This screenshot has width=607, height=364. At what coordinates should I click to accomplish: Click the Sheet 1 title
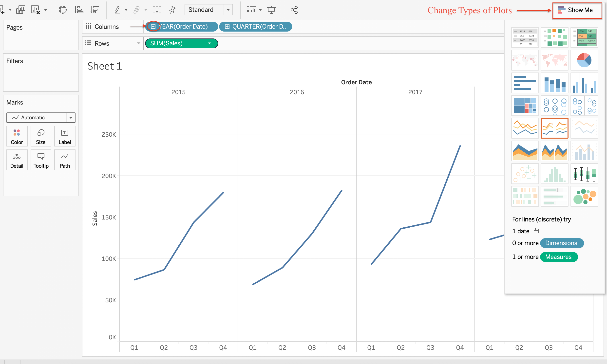pos(105,66)
